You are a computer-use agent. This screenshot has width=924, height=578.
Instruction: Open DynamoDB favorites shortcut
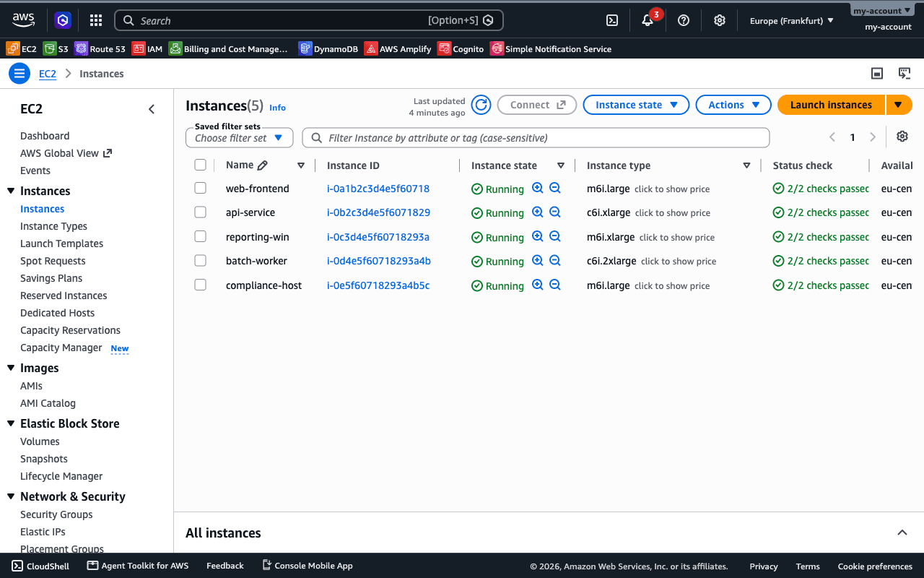tap(328, 49)
